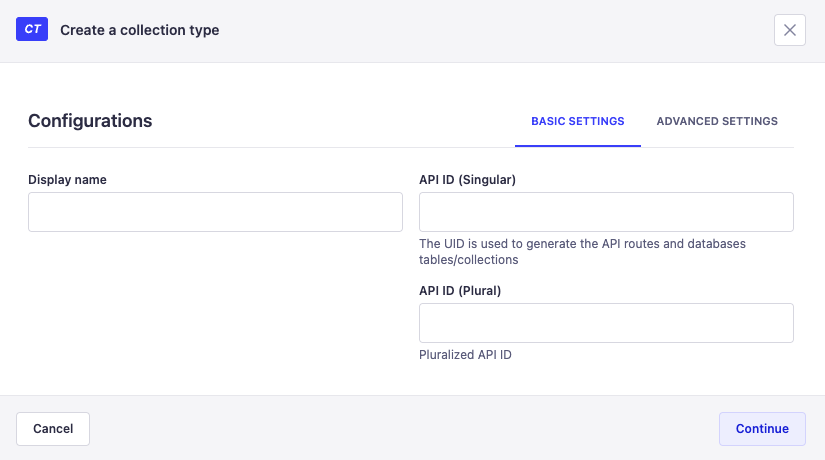Click the CT collection type badge icon
This screenshot has height=460, width=825.
[x=32, y=30]
